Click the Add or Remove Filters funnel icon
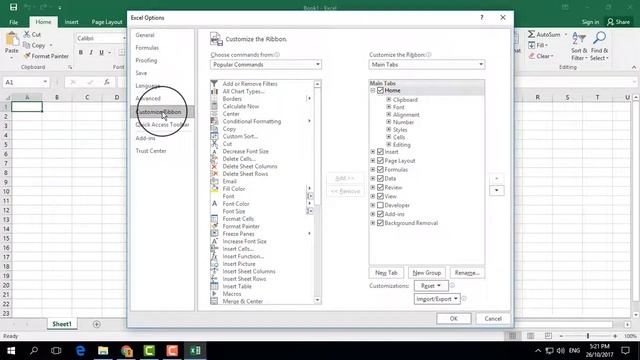640x360 pixels. coord(214,84)
